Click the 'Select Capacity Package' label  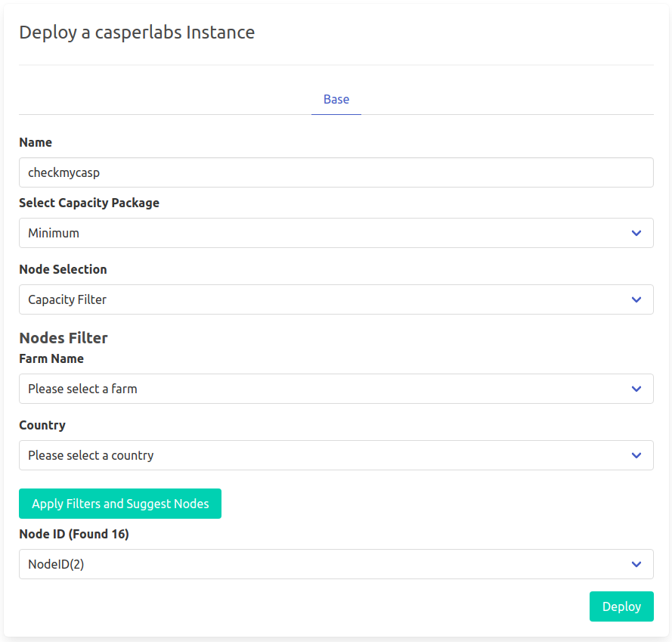coord(89,203)
